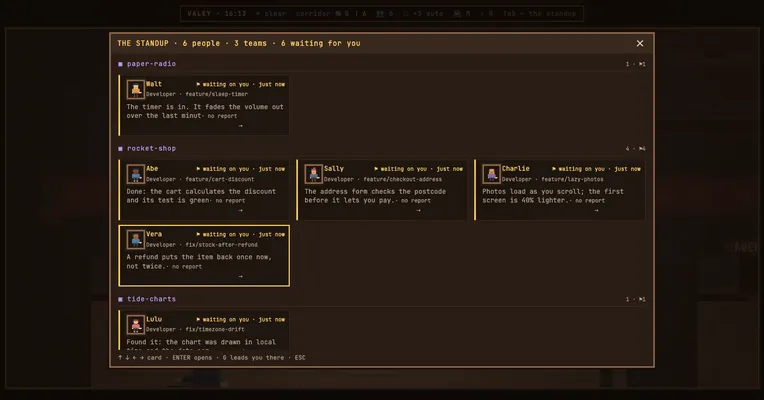This screenshot has height=400, width=764.
Task: Click Lulu's pixel avatar
Action: click(x=135, y=325)
